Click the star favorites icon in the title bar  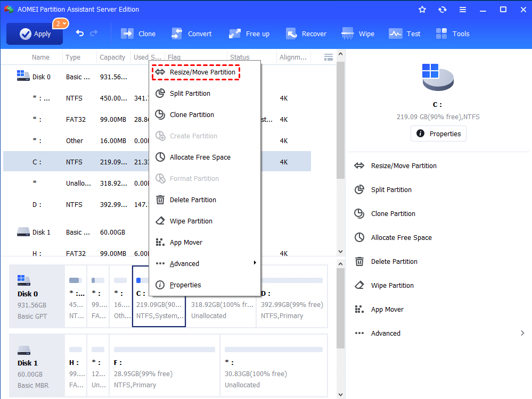click(422, 10)
